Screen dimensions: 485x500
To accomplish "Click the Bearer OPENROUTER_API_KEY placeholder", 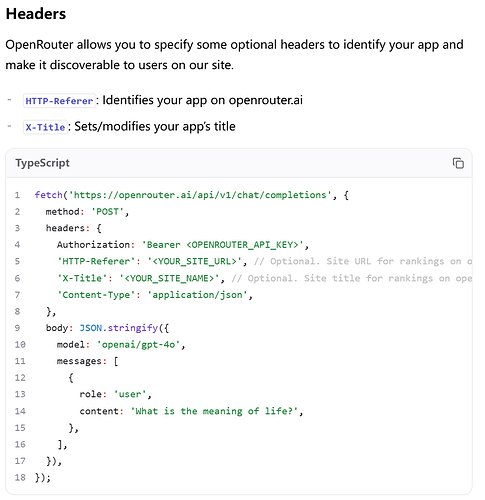I will [223, 245].
